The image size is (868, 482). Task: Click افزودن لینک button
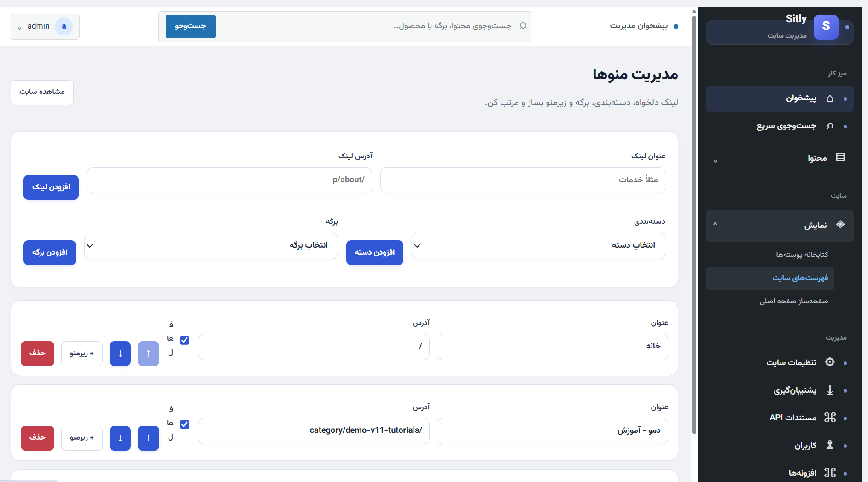pyautogui.click(x=51, y=187)
